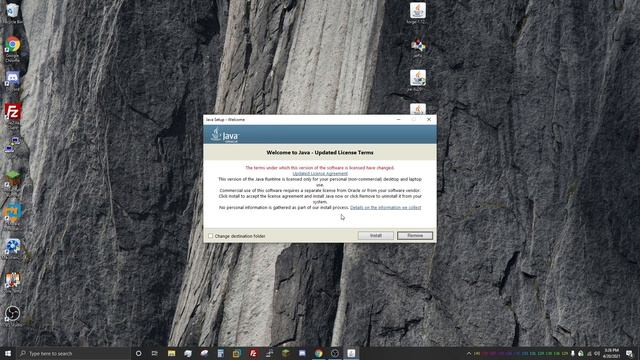Image resolution: width=640 pixels, height=360 pixels.
Task: Click the Remove button in Java Setup
Action: (x=415, y=236)
